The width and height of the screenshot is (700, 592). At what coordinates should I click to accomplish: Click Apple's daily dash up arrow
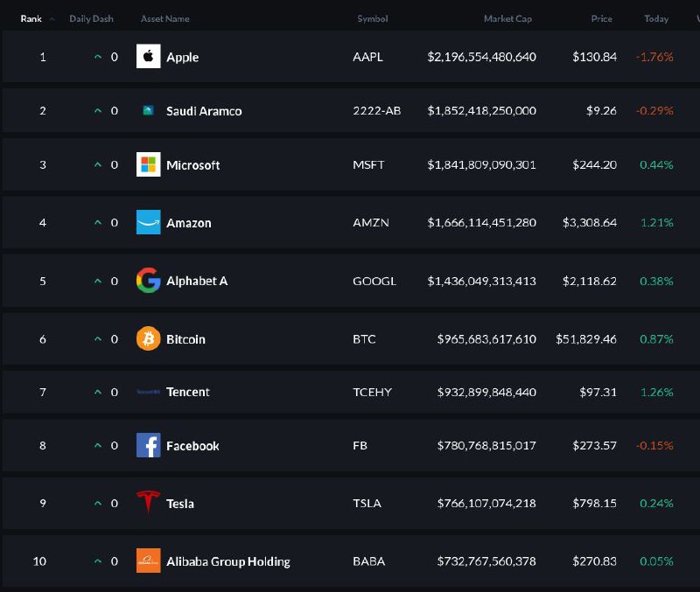(98, 57)
